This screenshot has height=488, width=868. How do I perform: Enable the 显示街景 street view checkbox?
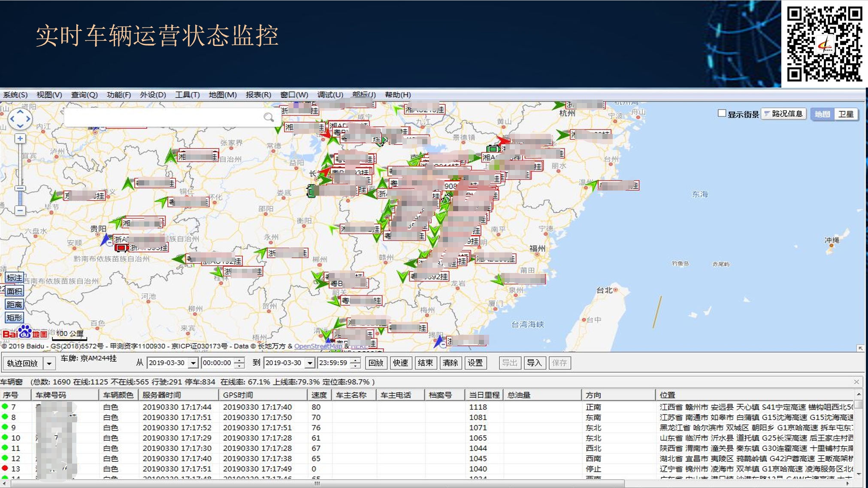(722, 113)
